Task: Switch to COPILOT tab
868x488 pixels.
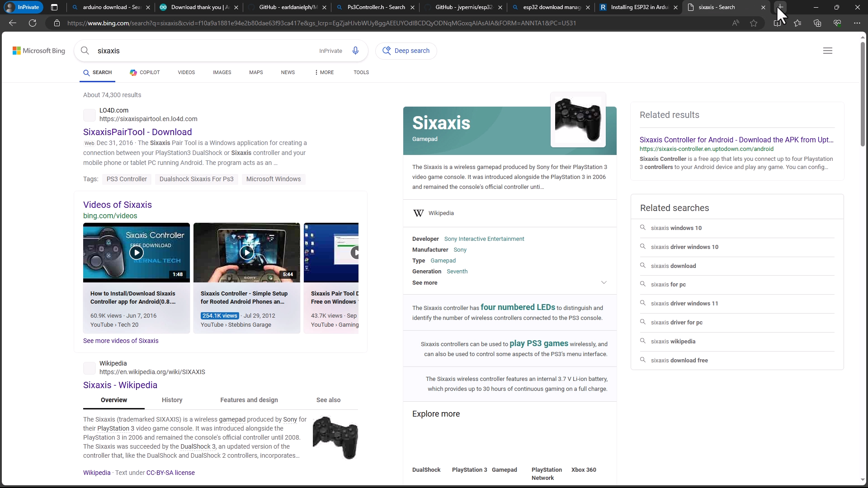Action: [145, 72]
